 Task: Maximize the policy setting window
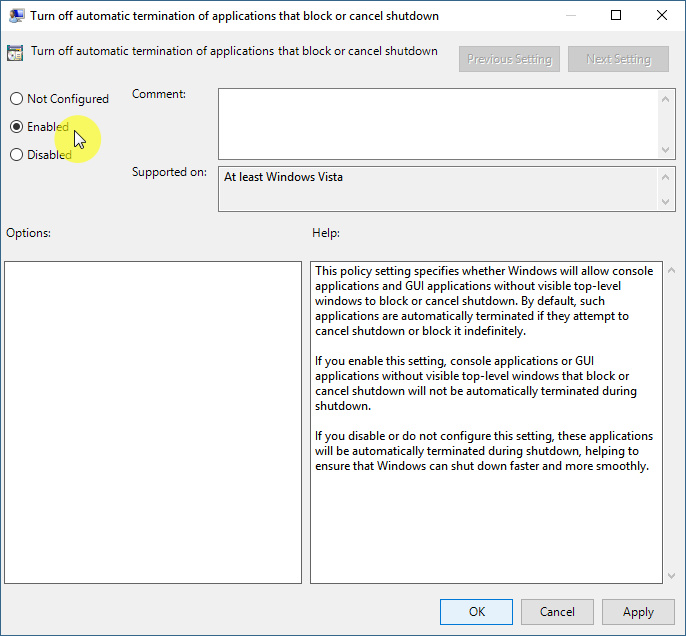coord(616,16)
